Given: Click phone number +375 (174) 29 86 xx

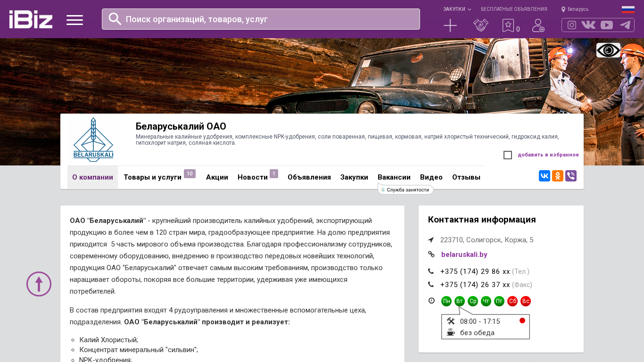Looking at the screenshot, I should (x=475, y=271).
